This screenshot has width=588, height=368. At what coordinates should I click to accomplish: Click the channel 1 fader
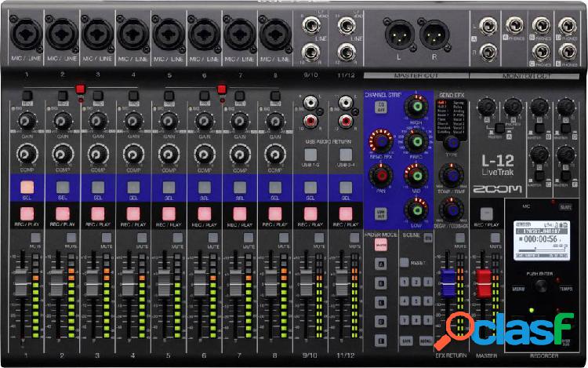(21, 282)
